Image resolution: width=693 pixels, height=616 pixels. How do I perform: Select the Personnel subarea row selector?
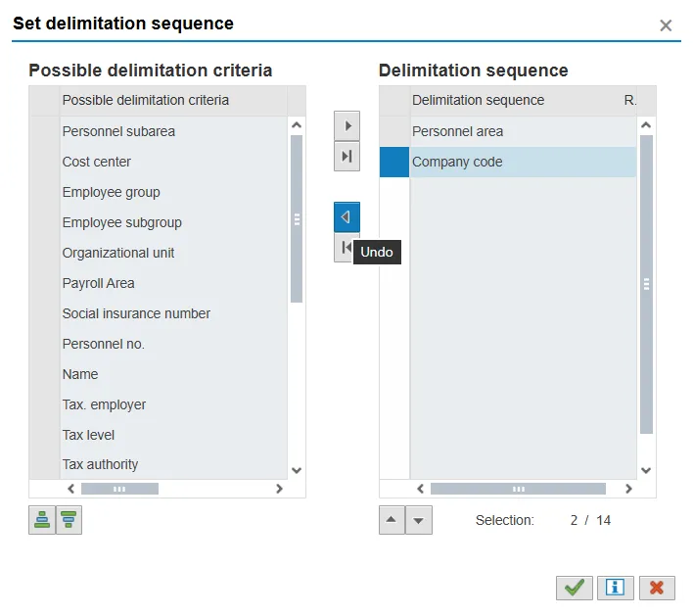point(45,131)
